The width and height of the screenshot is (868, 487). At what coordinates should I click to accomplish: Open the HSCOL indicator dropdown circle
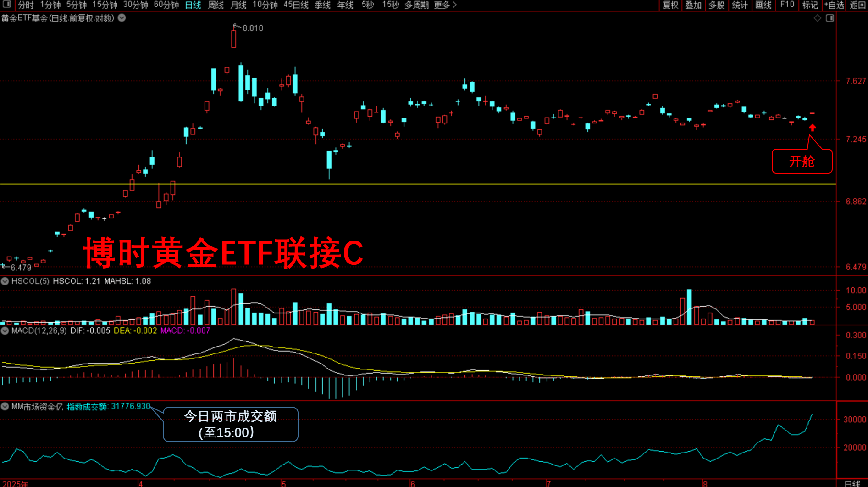pos(5,281)
